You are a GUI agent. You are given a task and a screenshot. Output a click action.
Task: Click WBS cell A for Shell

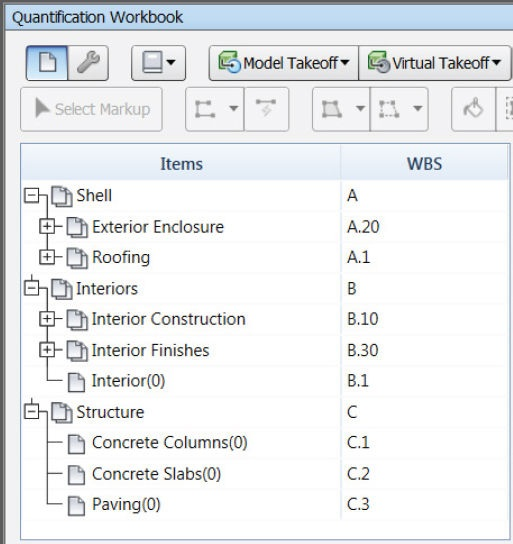(424, 196)
